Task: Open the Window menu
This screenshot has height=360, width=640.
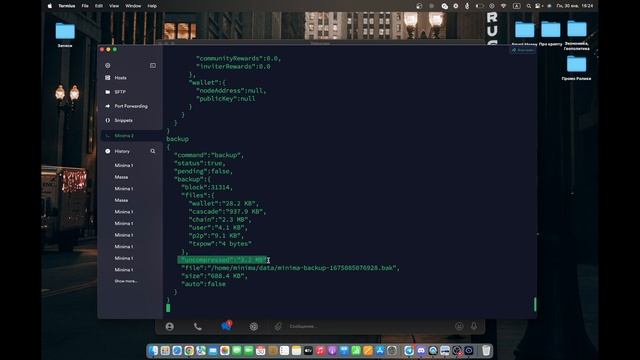Action: 133,6
